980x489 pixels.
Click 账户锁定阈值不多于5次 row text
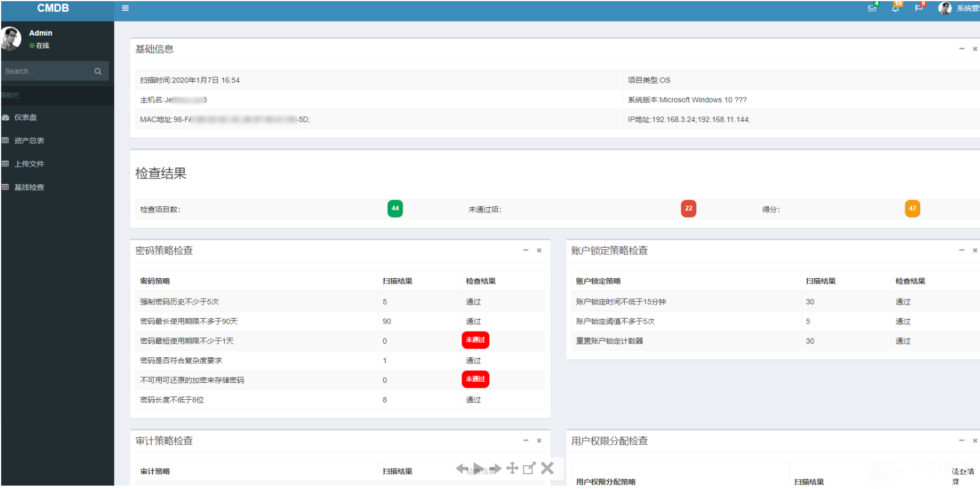point(615,321)
